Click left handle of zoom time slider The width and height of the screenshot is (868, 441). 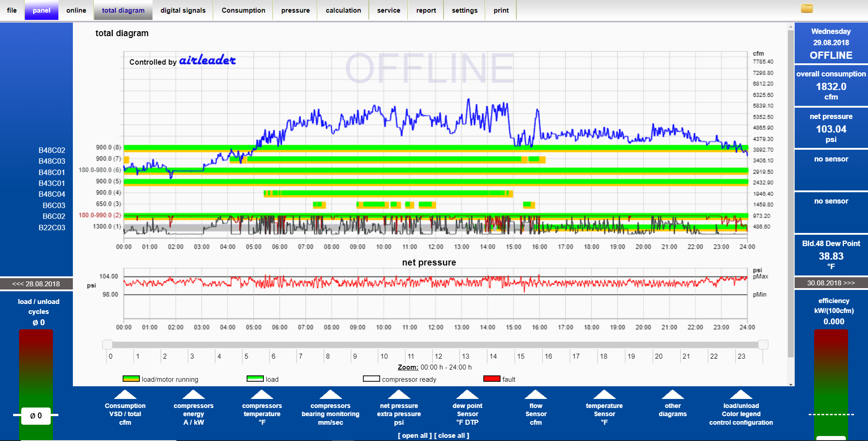tap(107, 345)
